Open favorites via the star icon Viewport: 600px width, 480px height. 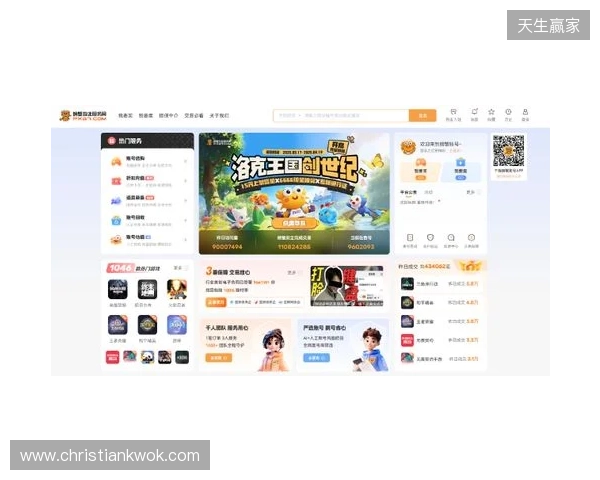[491, 112]
